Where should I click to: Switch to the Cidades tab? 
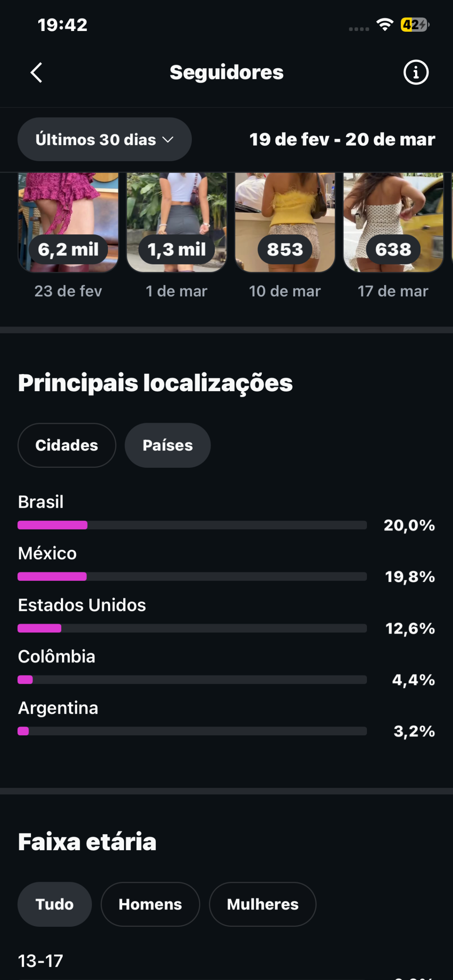[67, 445]
